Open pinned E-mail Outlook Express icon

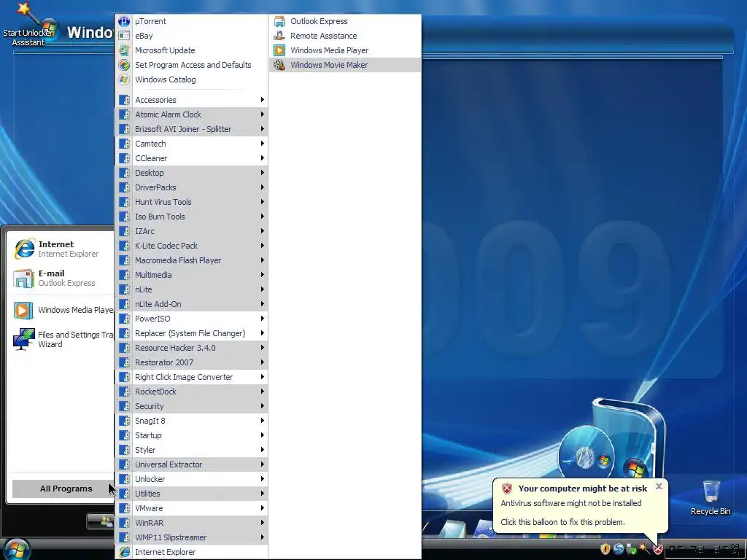23,278
